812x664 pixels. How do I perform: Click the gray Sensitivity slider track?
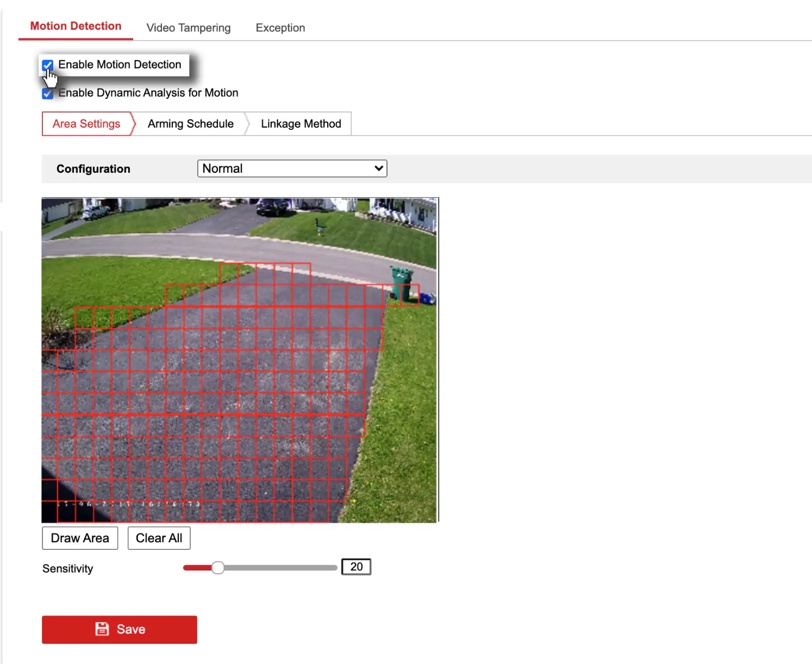click(280, 568)
